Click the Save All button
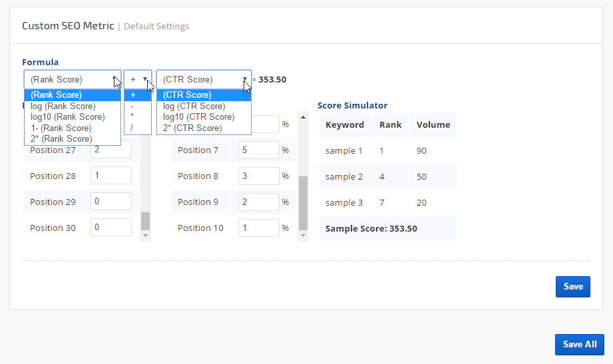The width and height of the screenshot is (613, 364). 579,345
